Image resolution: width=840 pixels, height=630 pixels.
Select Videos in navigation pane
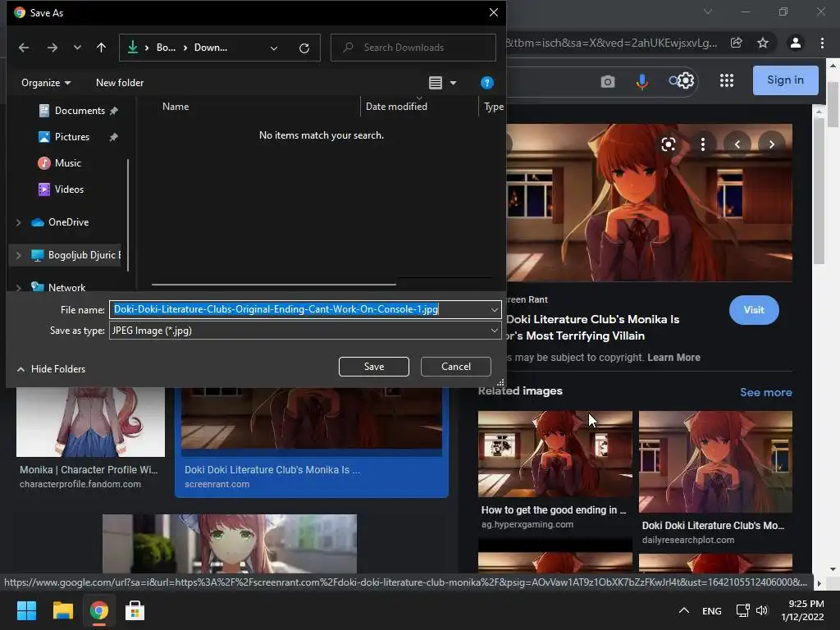pos(69,189)
